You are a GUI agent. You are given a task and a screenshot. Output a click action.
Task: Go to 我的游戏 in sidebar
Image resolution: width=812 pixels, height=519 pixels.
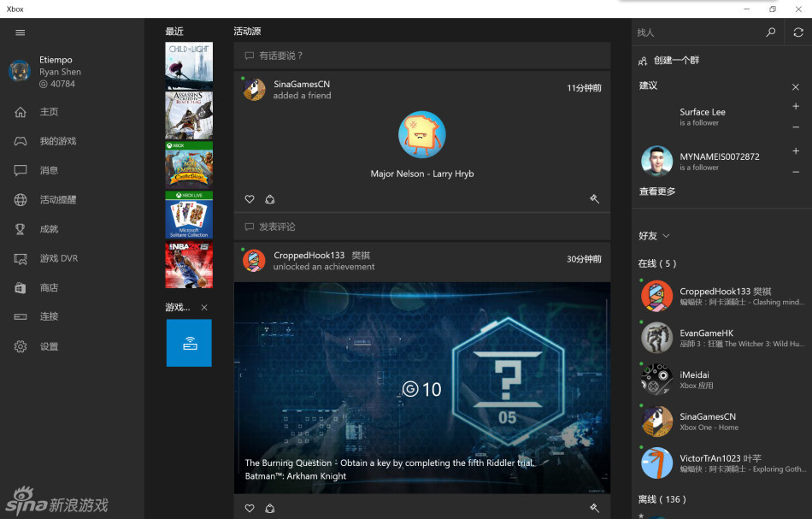(58, 141)
